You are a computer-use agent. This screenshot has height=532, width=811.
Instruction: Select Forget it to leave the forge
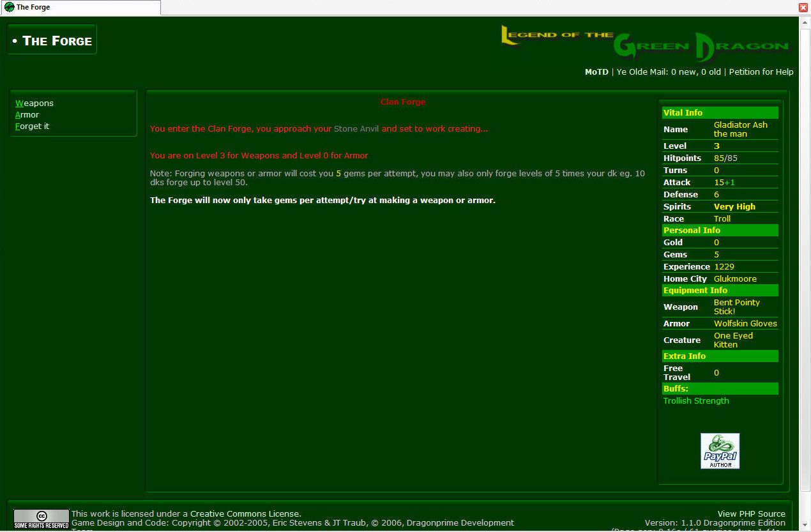coord(33,126)
